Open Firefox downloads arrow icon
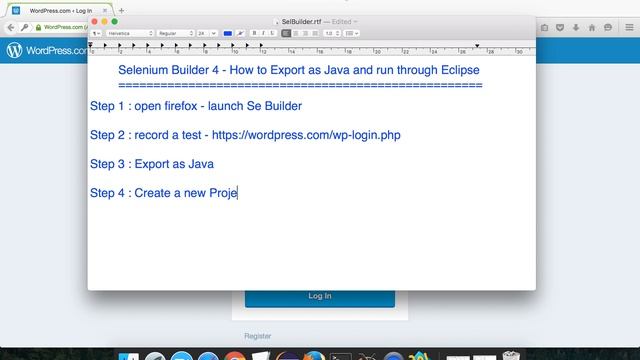Image resolution: width=640 pixels, height=360 pixels. pos(576,27)
